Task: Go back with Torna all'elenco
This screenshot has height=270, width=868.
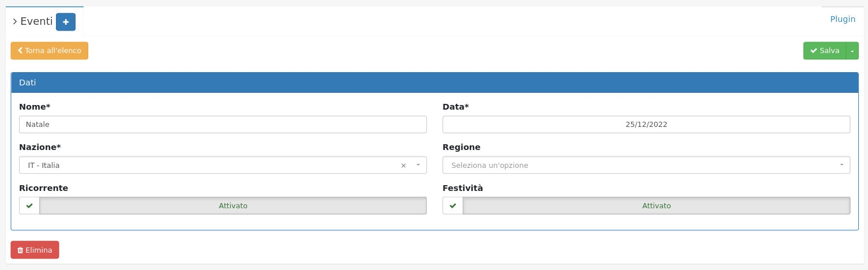Action: [x=50, y=51]
